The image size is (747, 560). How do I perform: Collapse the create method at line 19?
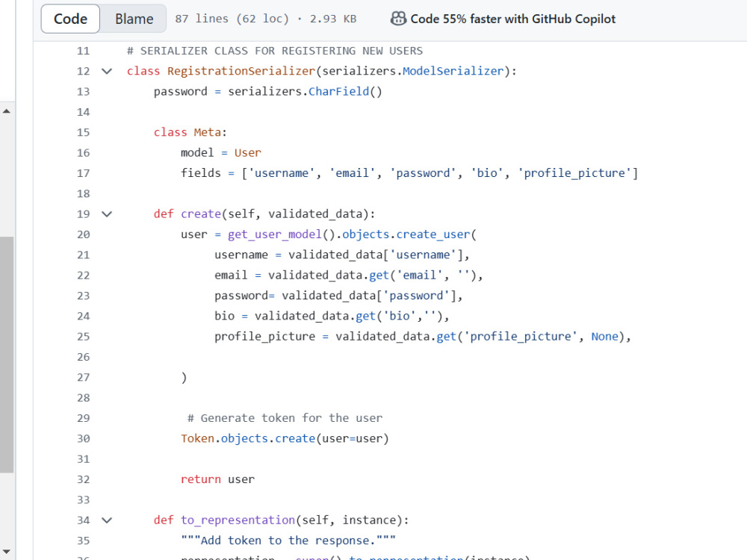pyautogui.click(x=107, y=214)
